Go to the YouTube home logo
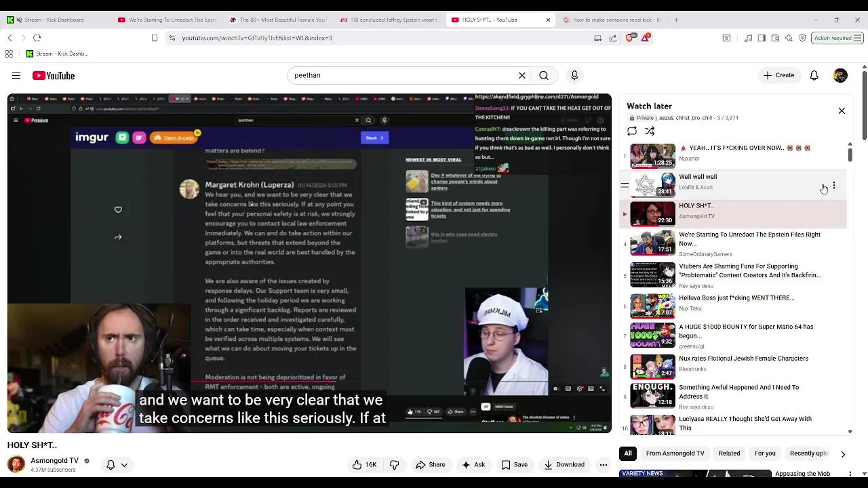 coord(54,76)
